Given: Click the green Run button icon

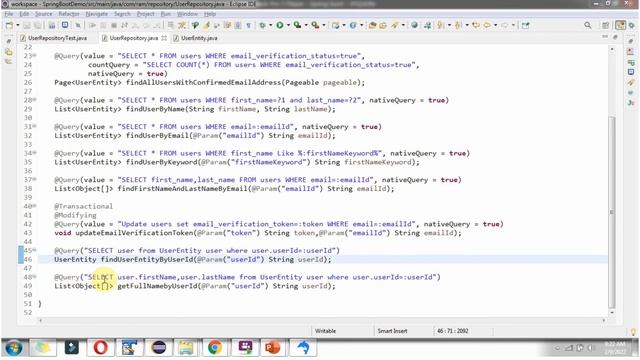Looking at the screenshot, I should pyautogui.click(x=280, y=25).
